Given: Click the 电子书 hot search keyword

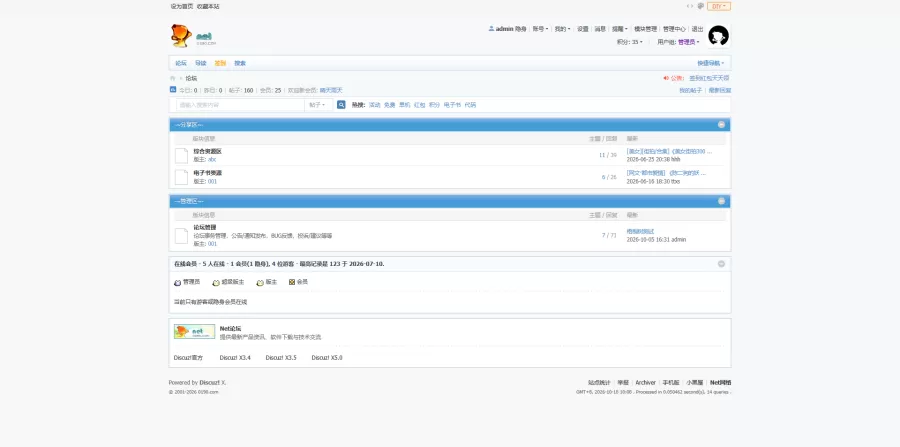Looking at the screenshot, I should click(x=452, y=105).
